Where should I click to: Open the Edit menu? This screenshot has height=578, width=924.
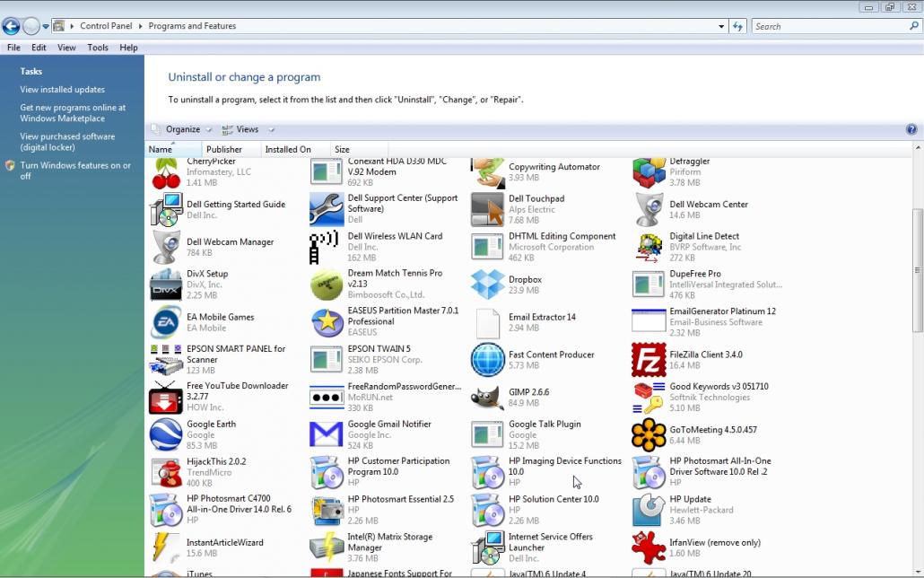click(x=39, y=48)
